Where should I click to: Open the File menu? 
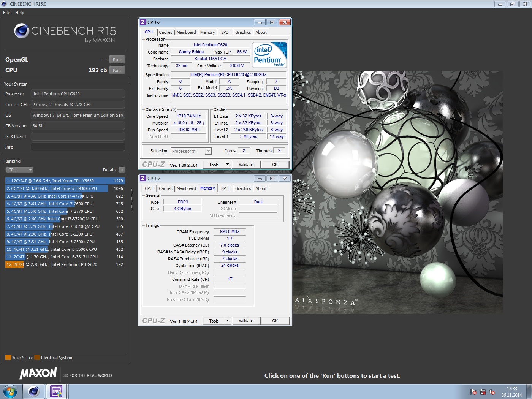[6, 13]
